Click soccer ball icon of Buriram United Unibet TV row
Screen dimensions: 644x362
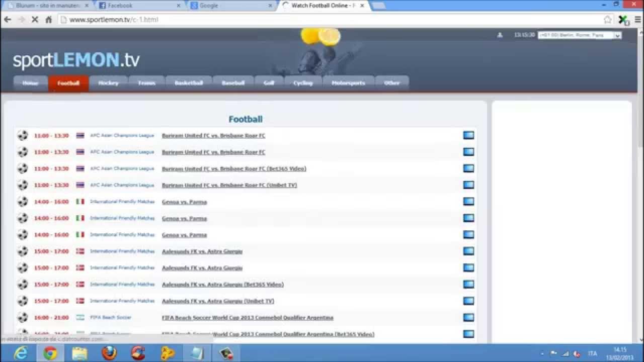click(23, 185)
